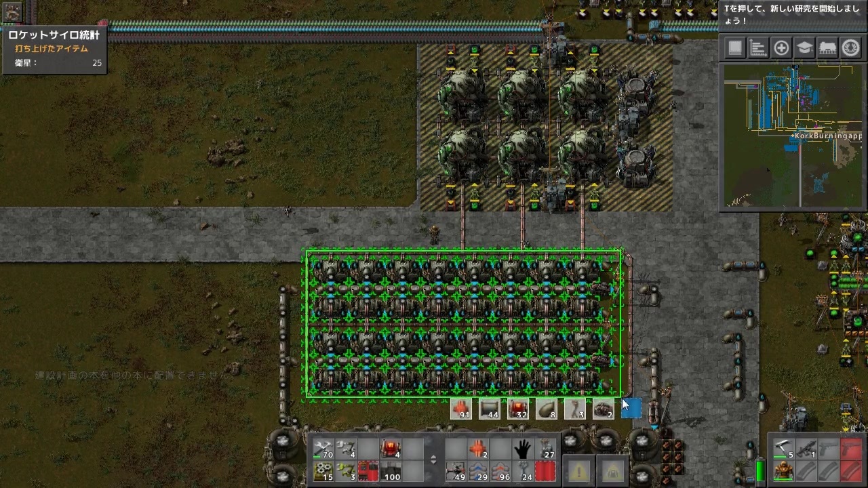
Task: Select the quickbar item with count 49
Action: tap(456, 470)
